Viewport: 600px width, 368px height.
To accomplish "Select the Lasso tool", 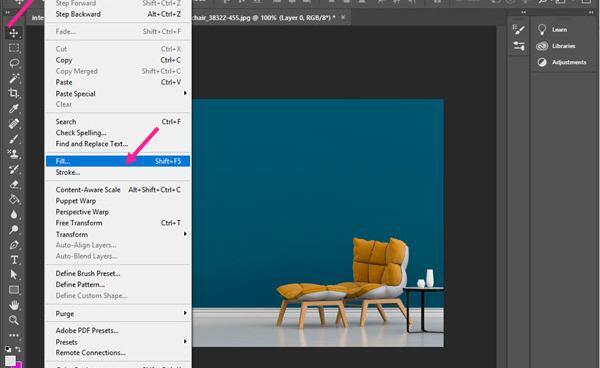I will 14,63.
